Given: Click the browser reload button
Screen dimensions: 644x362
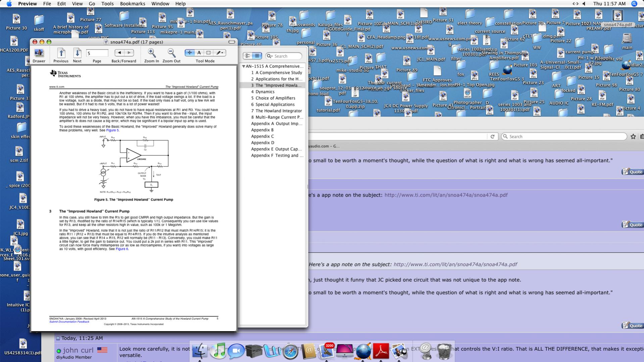Looking at the screenshot, I should pos(492,137).
